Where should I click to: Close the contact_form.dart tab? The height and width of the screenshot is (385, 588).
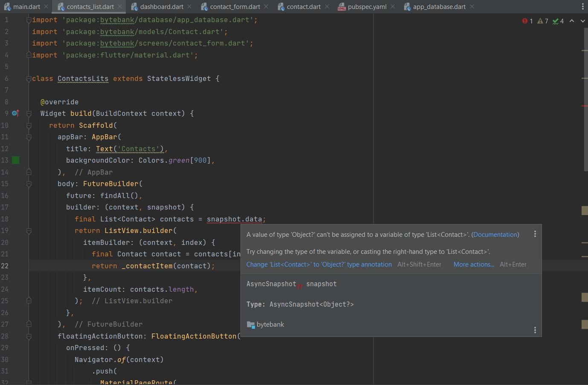(266, 7)
